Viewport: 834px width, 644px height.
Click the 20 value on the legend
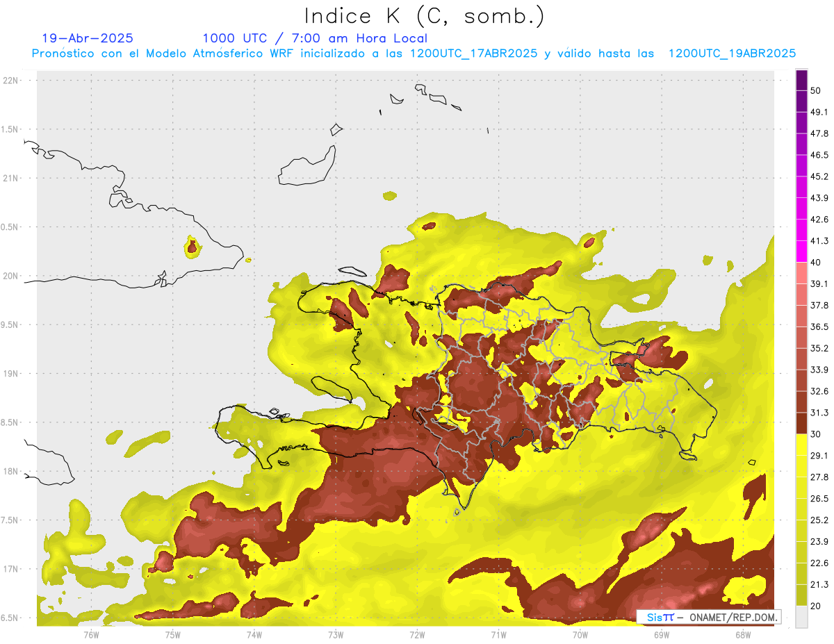point(817,606)
